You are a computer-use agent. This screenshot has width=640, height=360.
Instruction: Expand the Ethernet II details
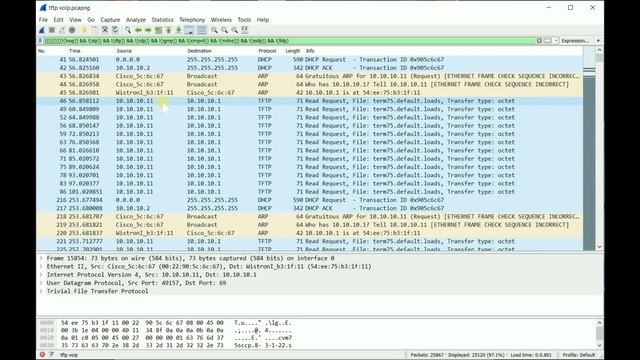coord(41,267)
